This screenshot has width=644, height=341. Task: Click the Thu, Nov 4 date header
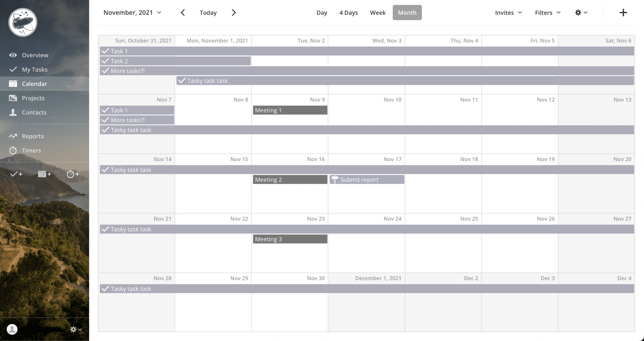tap(464, 41)
